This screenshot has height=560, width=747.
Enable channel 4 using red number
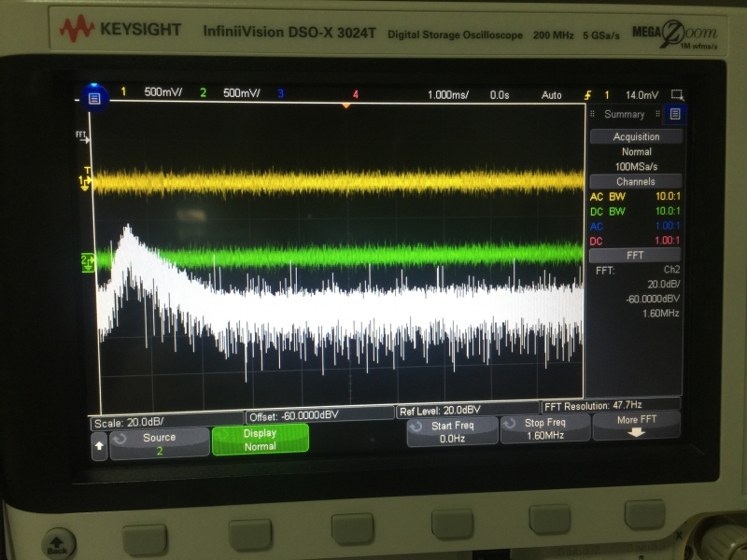(x=356, y=94)
